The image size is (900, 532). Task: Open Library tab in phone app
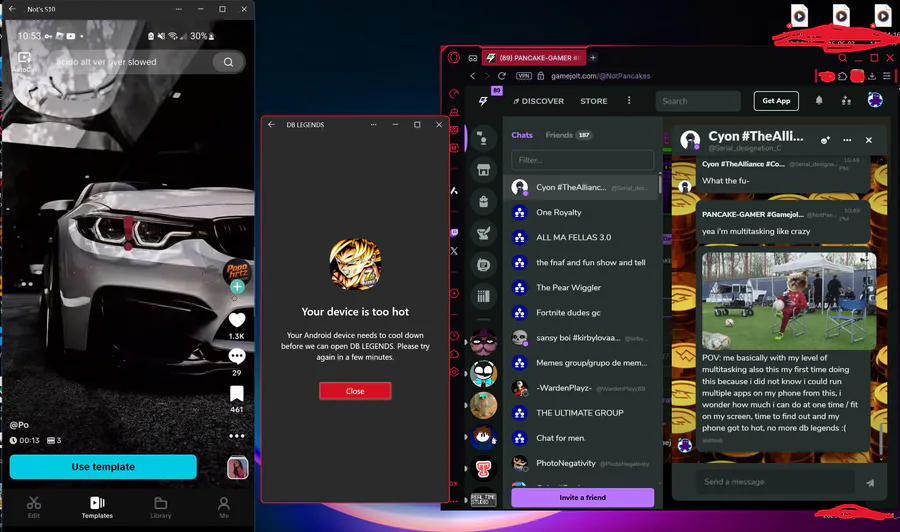[x=161, y=507]
